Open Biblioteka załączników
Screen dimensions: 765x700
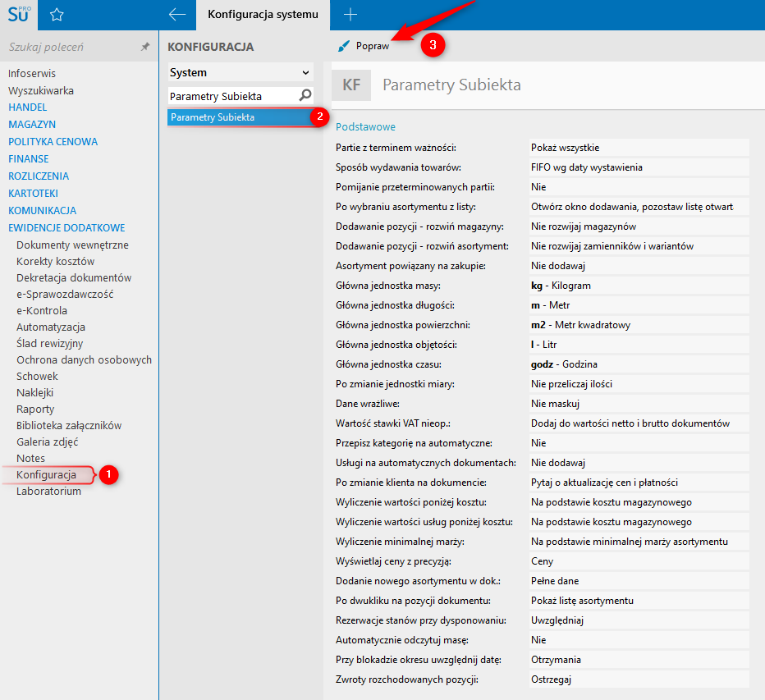click(x=69, y=426)
